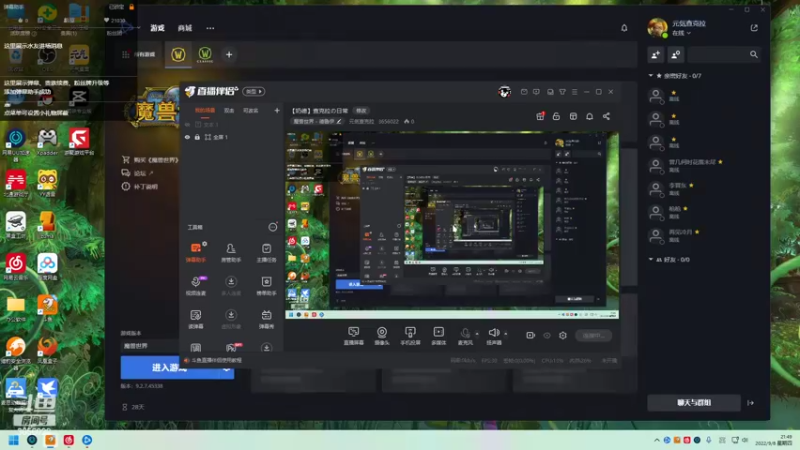The image size is (800, 450).
Task: Add a new scene with the plus button
Action: (277, 110)
